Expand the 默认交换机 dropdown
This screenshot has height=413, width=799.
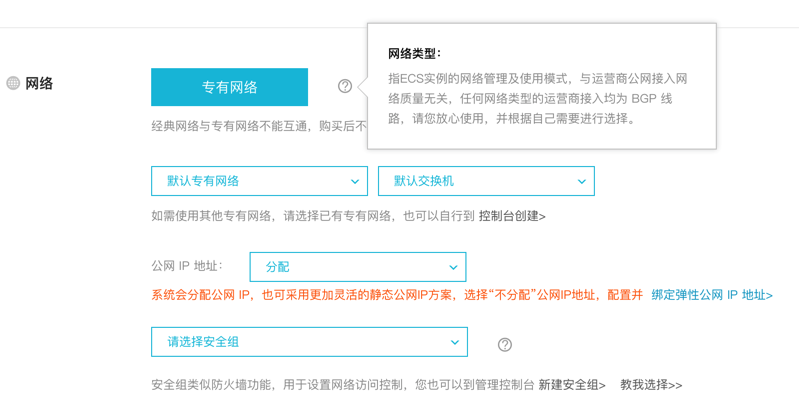pyautogui.click(x=486, y=181)
